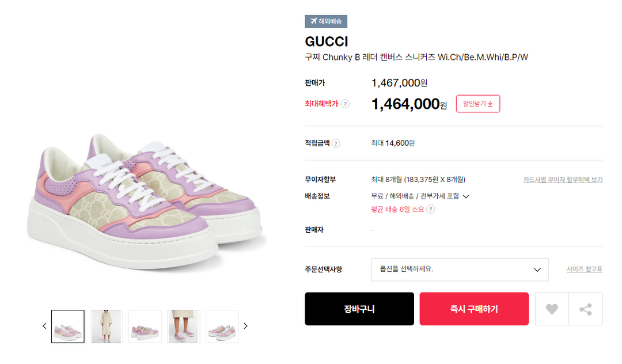Viewport: 622px width, 364px height.
Task: Click help icon next to 최대혜택가
Action: click(345, 104)
